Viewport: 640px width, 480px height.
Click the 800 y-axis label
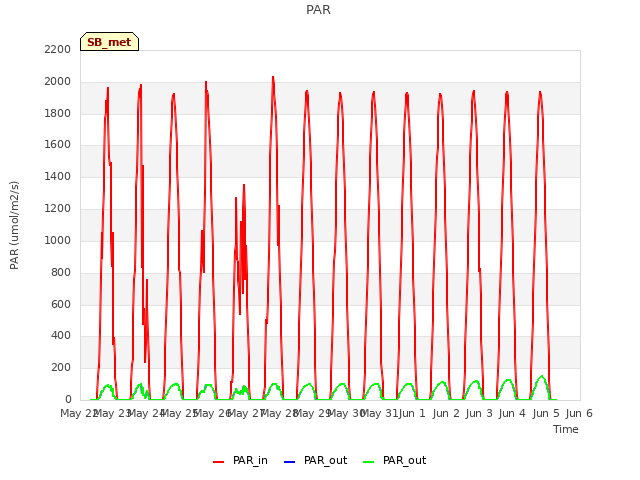point(61,272)
